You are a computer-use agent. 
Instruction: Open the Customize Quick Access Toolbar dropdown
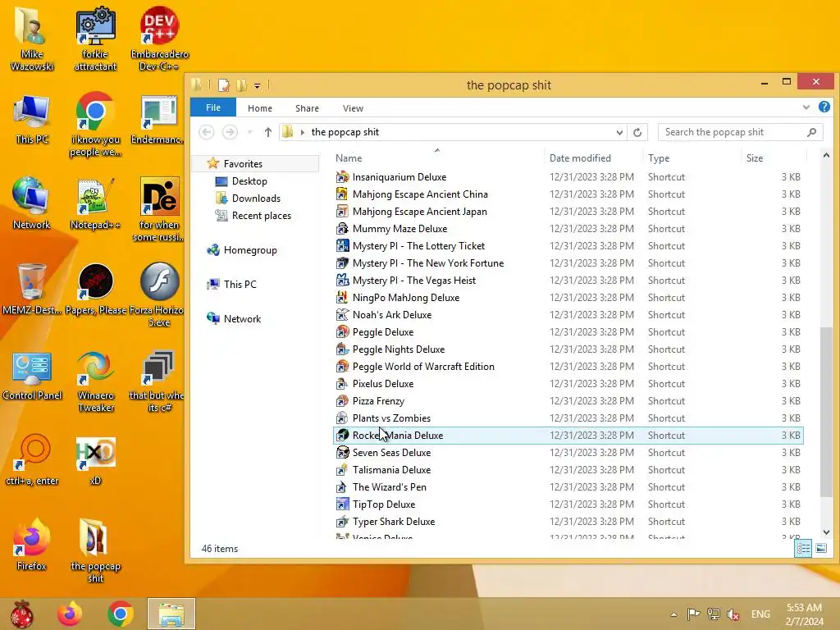click(x=257, y=85)
